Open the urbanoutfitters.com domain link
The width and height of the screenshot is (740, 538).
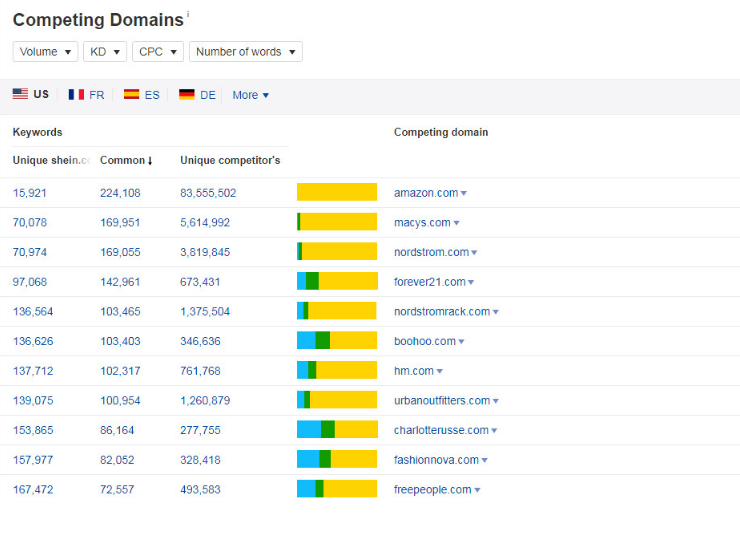(x=442, y=401)
